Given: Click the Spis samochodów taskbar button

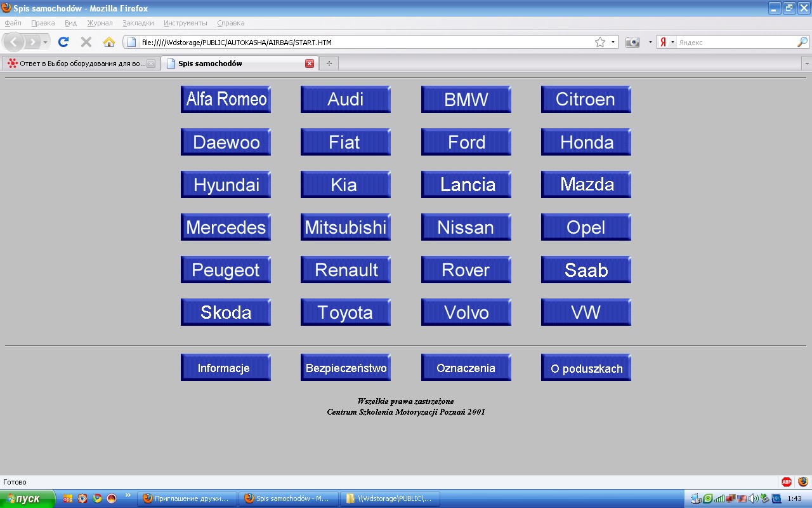Looking at the screenshot, I should click(x=289, y=498).
